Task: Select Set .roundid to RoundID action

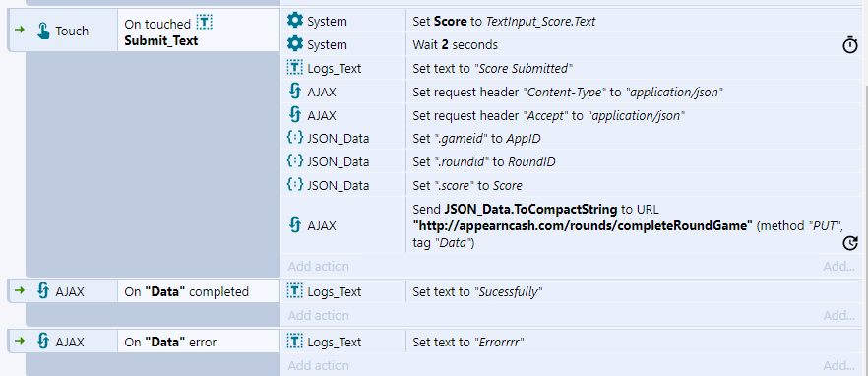Action: click(634, 161)
